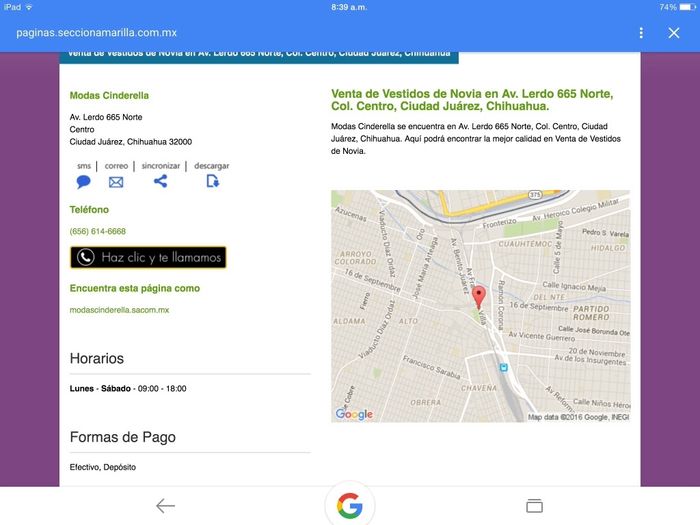Image resolution: width=700 pixels, height=525 pixels.
Task: Click 'Lunes - Sábado - 09:00 - 18:00' hours
Action: 128,388
